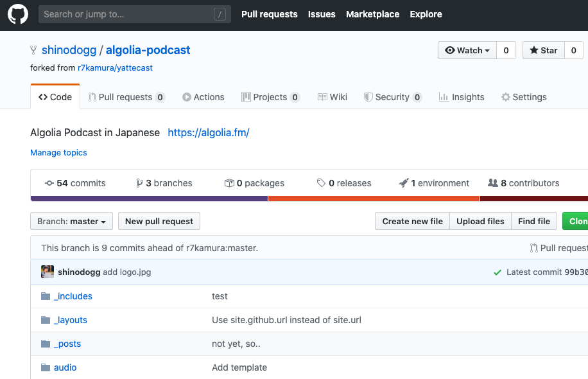Open Issues in top navigation
Viewport: 588px width, 379px height.
pyautogui.click(x=322, y=14)
